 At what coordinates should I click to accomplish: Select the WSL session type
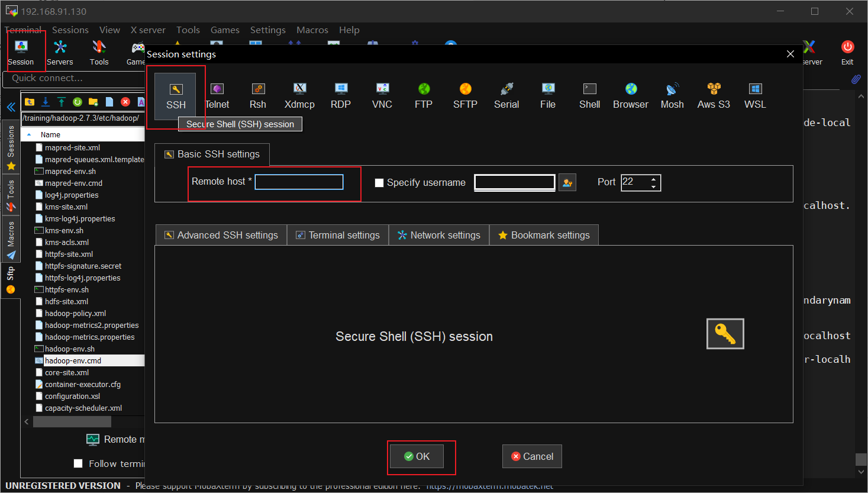[x=755, y=96]
